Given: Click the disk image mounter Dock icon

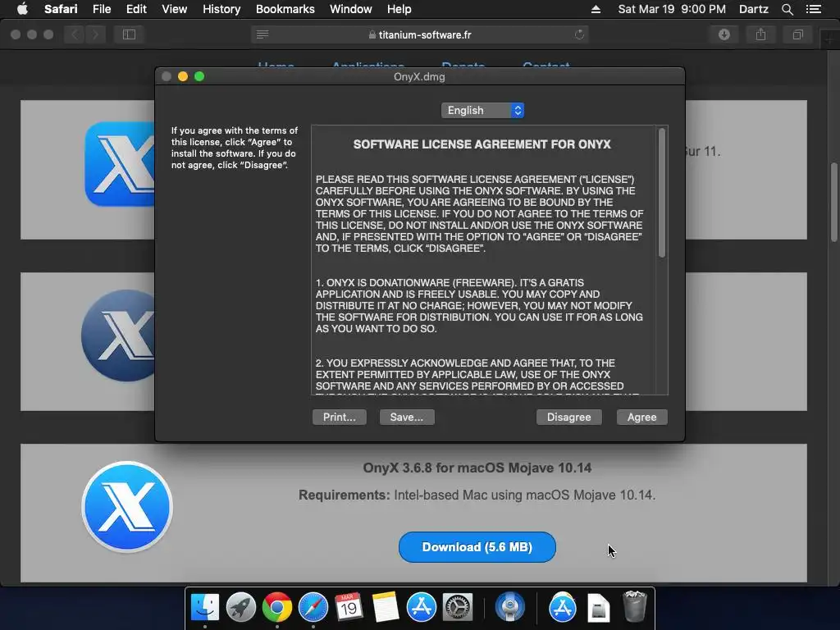Looking at the screenshot, I should pyautogui.click(x=509, y=608).
